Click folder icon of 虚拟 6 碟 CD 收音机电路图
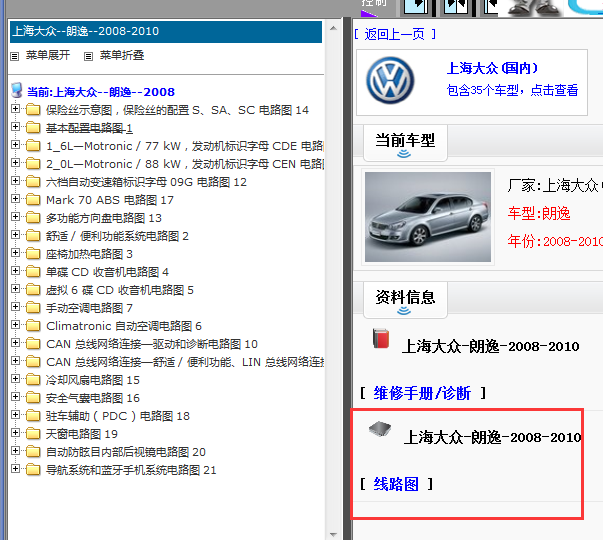The image size is (603, 540). [x=33, y=290]
